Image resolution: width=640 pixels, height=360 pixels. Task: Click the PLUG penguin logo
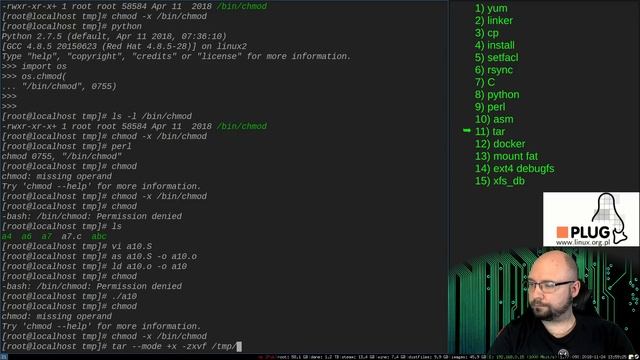pos(591,219)
